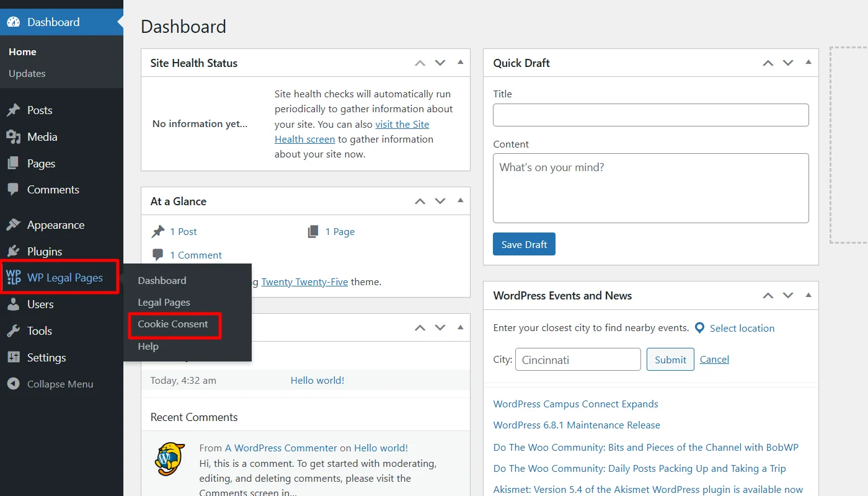Move the Quick Draft panel down

tap(788, 63)
